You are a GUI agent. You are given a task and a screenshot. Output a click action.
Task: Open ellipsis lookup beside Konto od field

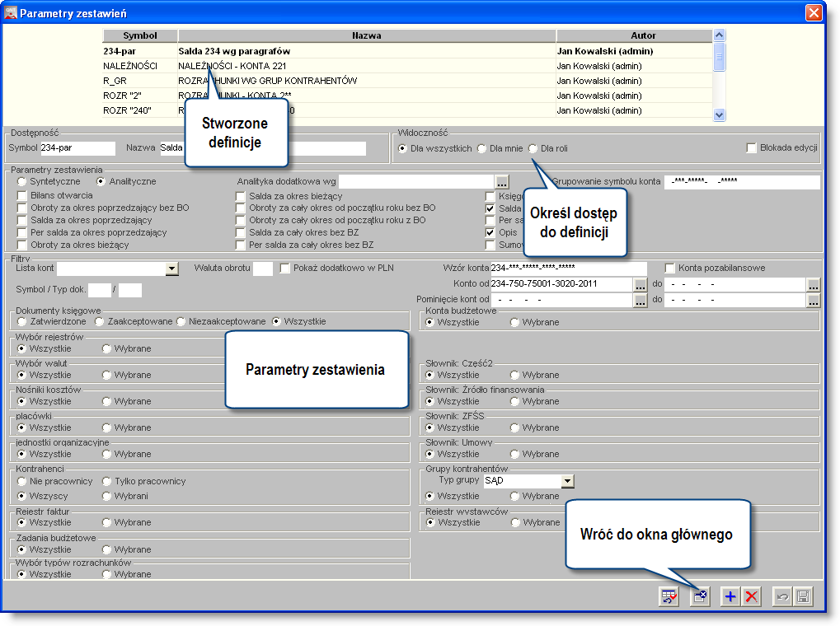[641, 284]
